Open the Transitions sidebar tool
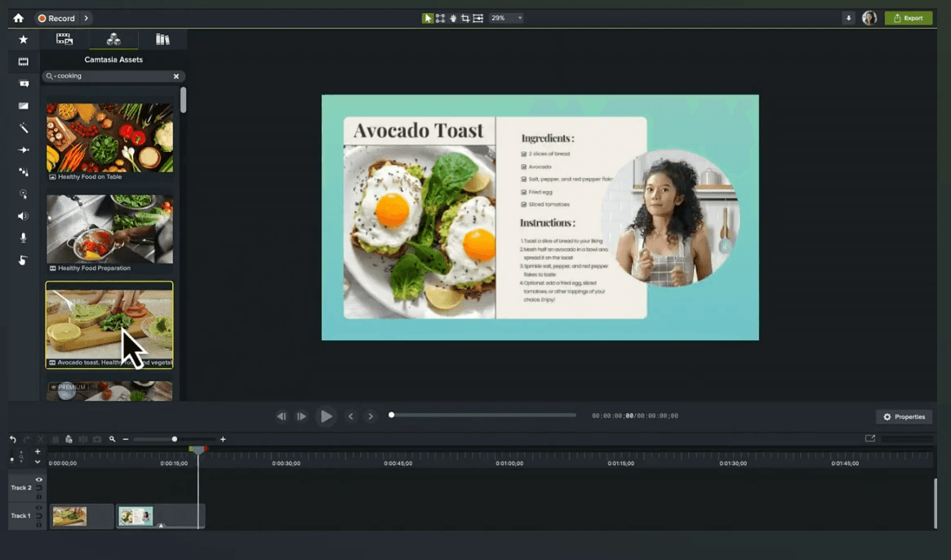Image resolution: width=951 pixels, height=560 pixels. (23, 105)
